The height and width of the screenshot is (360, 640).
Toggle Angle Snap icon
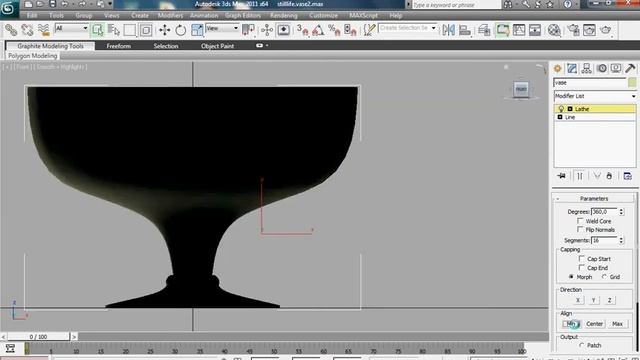coord(318,30)
